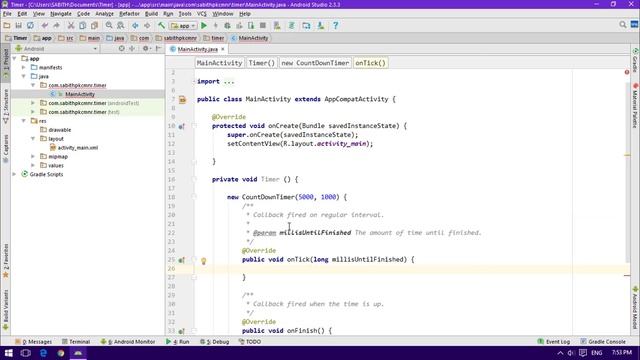Open Gradle Console panel
The height and width of the screenshot is (360, 640).
(x=603, y=342)
